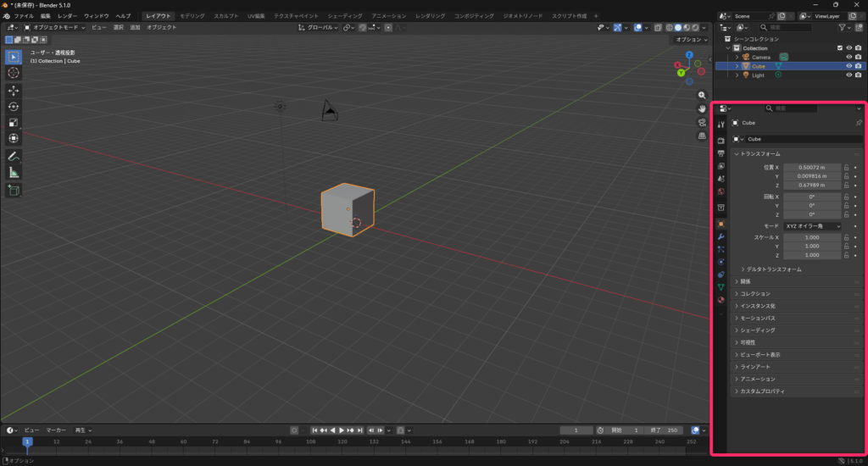Open the ファイル menu
Viewport: 868px width, 466px height.
[24, 16]
